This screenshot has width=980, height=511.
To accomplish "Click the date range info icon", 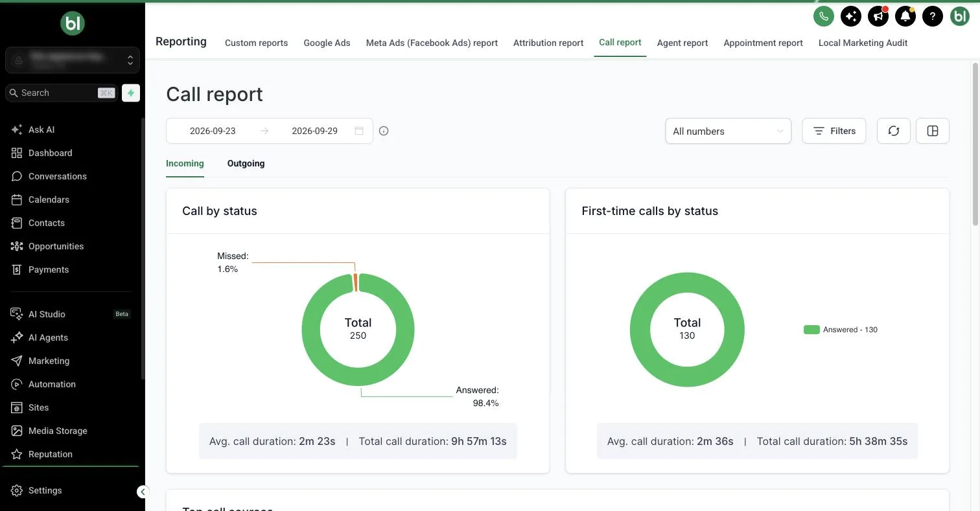I will pyautogui.click(x=384, y=131).
